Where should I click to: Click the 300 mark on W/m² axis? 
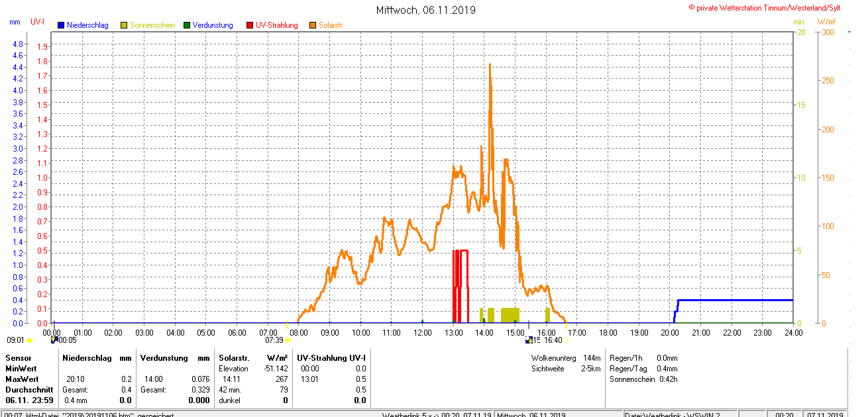[828, 32]
